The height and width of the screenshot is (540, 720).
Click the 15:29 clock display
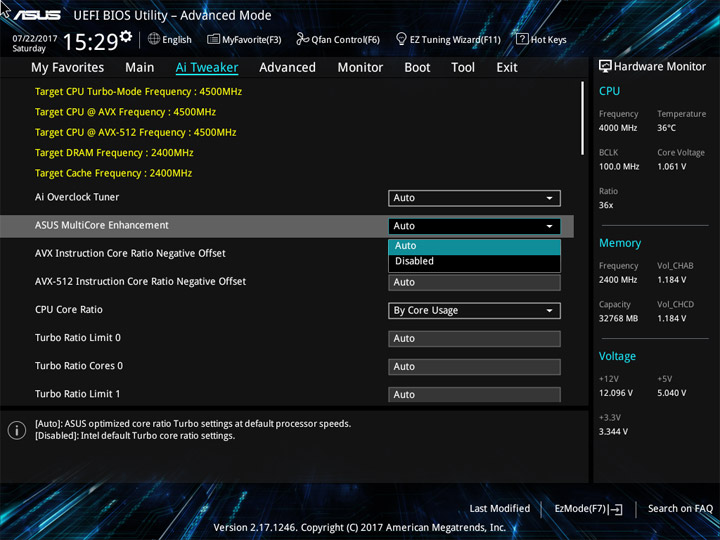coord(90,42)
